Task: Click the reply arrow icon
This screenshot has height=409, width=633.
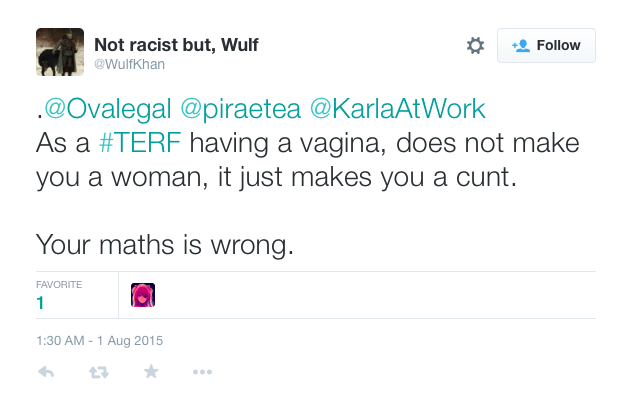Action: click(x=46, y=372)
